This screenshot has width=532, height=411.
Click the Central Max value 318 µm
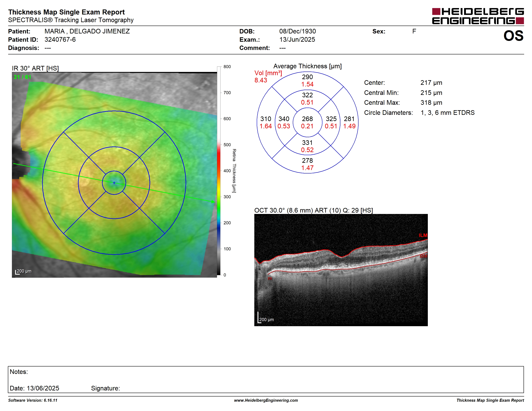[431, 103]
